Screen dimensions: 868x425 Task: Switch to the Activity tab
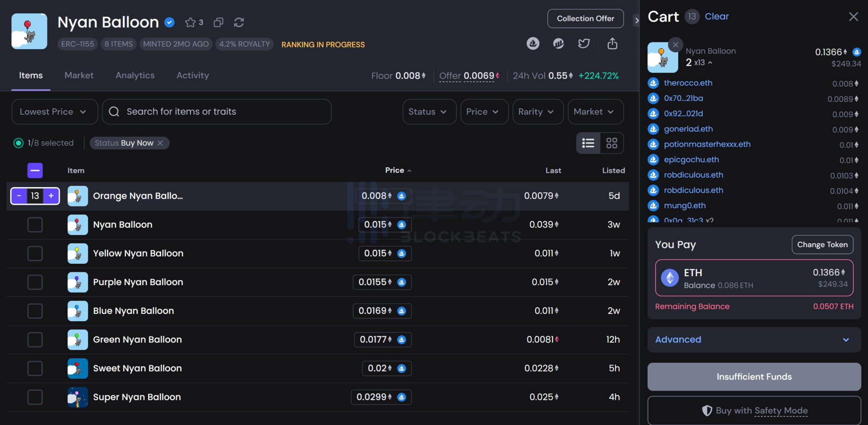click(193, 75)
